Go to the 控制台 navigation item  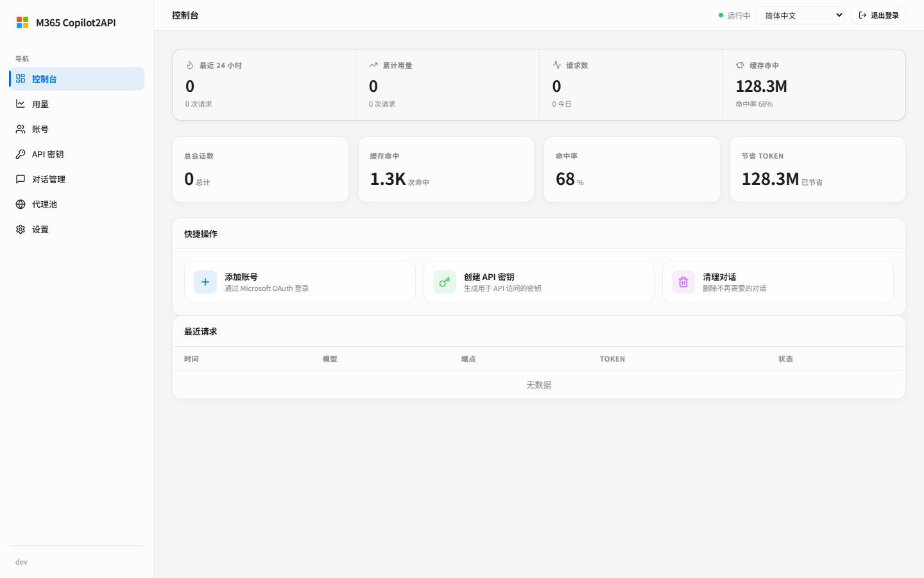tap(77, 78)
